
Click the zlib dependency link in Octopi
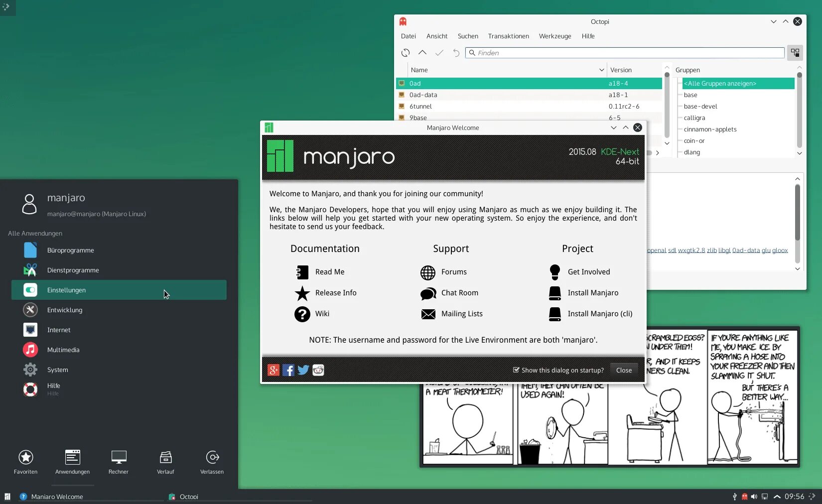click(x=712, y=251)
